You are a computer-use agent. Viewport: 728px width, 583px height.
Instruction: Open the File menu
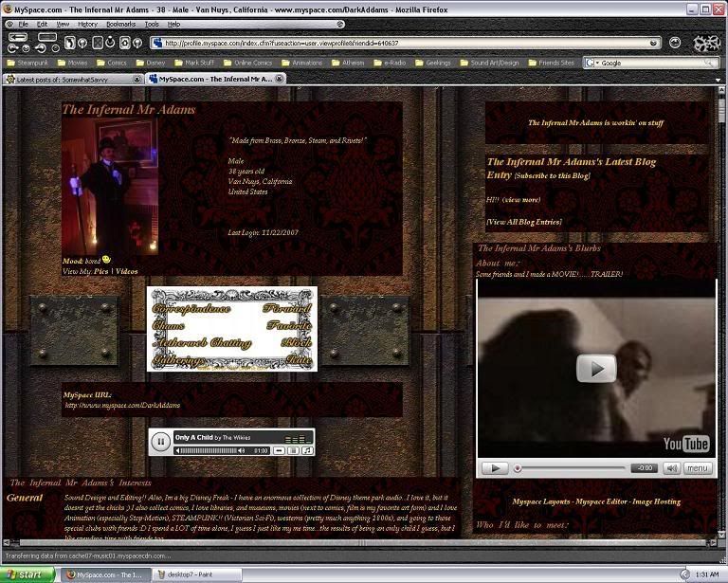[23, 24]
